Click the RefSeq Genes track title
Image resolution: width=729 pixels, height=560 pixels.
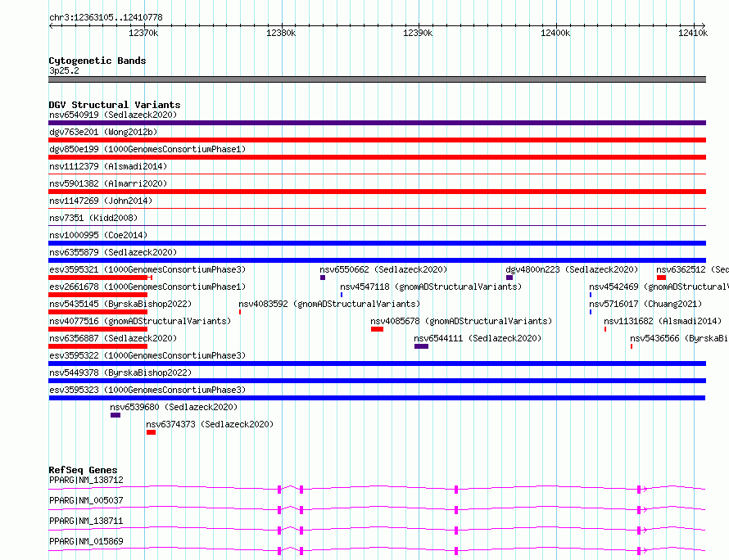click(x=83, y=470)
